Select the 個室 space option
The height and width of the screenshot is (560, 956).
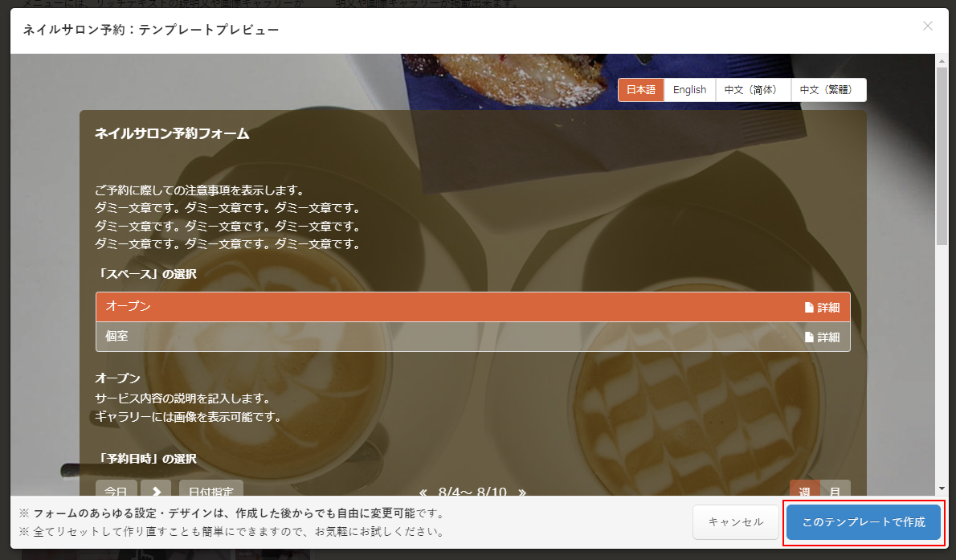(442, 337)
